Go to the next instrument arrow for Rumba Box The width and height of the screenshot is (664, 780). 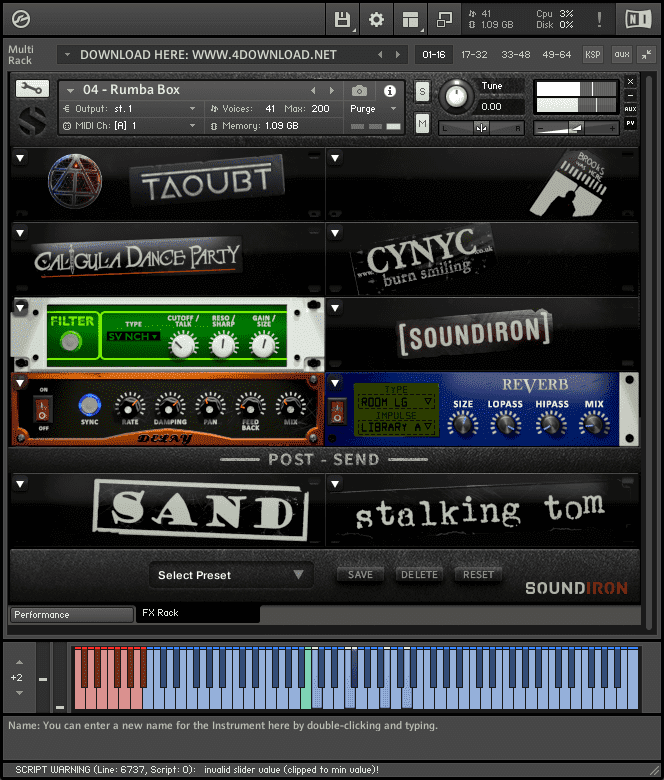click(332, 91)
